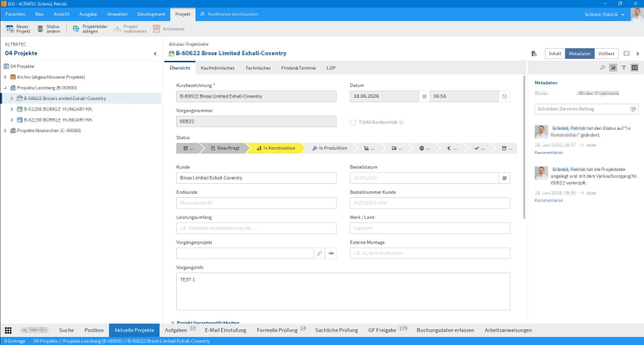Collapse the 04 Projekte tree panel
This screenshot has height=345, width=644.
tap(155, 53)
